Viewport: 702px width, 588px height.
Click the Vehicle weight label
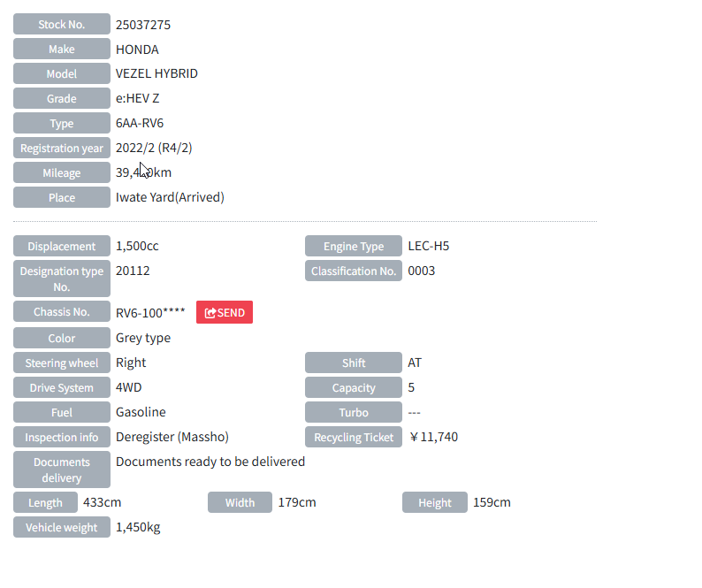point(62,528)
